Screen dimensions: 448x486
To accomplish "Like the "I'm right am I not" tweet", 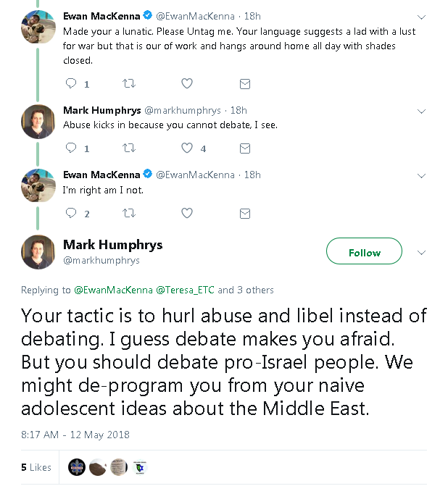I will [x=187, y=213].
